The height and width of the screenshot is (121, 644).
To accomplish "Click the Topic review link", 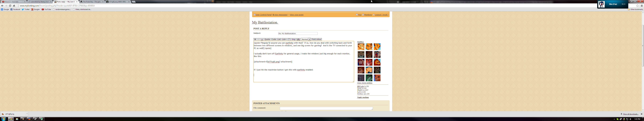I will coord(363,97).
